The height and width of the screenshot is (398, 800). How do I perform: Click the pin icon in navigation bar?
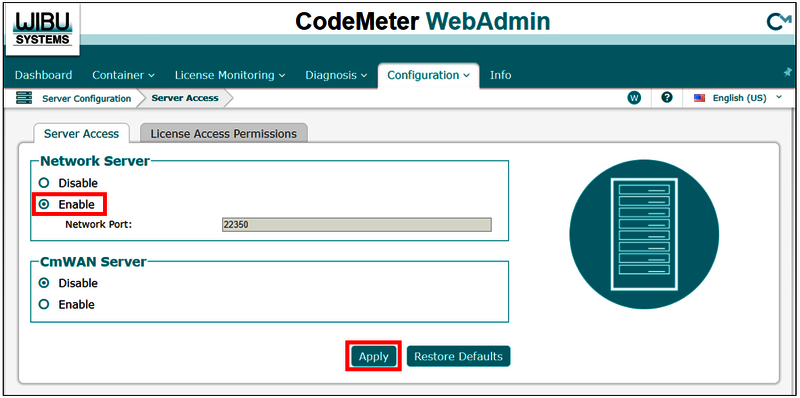pyautogui.click(x=787, y=73)
